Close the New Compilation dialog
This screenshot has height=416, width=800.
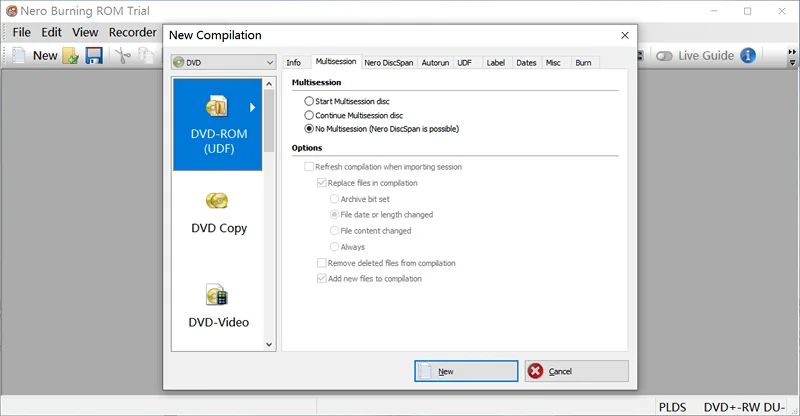624,35
